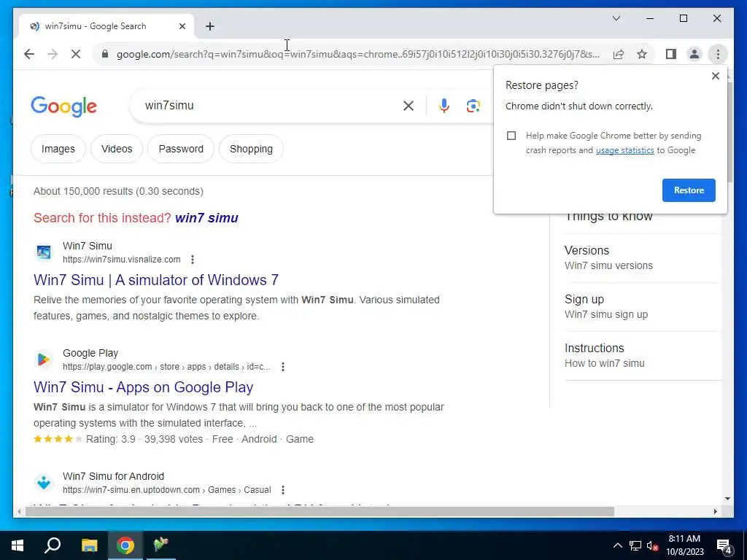Enable sending crash reports checkbox
747x560 pixels.
point(511,136)
